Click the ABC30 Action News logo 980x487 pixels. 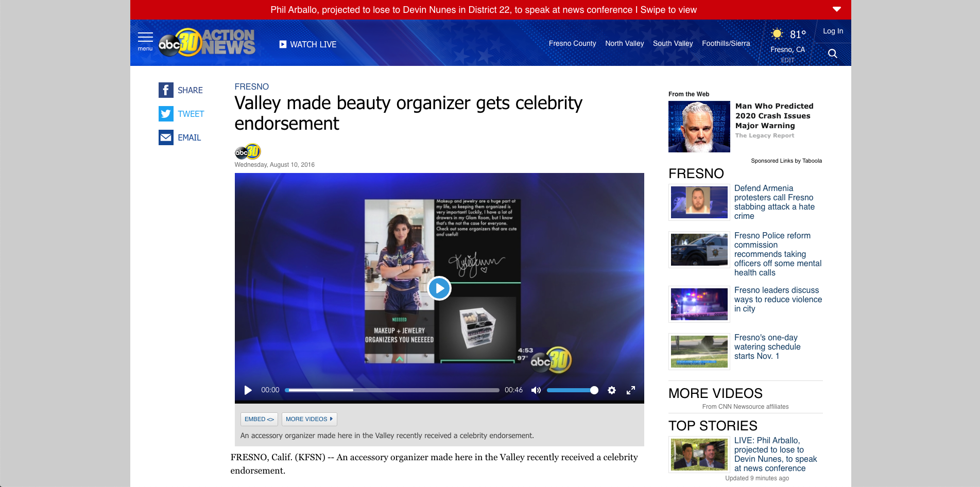(x=207, y=42)
